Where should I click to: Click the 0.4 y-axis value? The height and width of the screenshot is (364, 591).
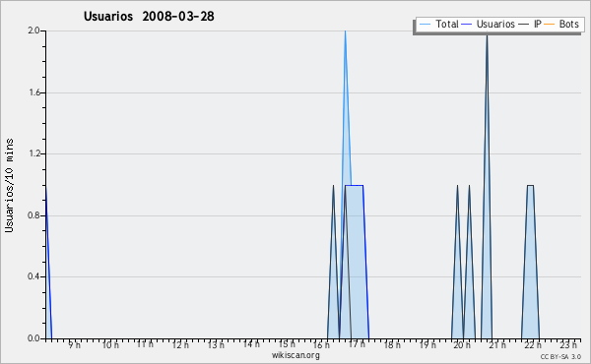click(x=33, y=276)
